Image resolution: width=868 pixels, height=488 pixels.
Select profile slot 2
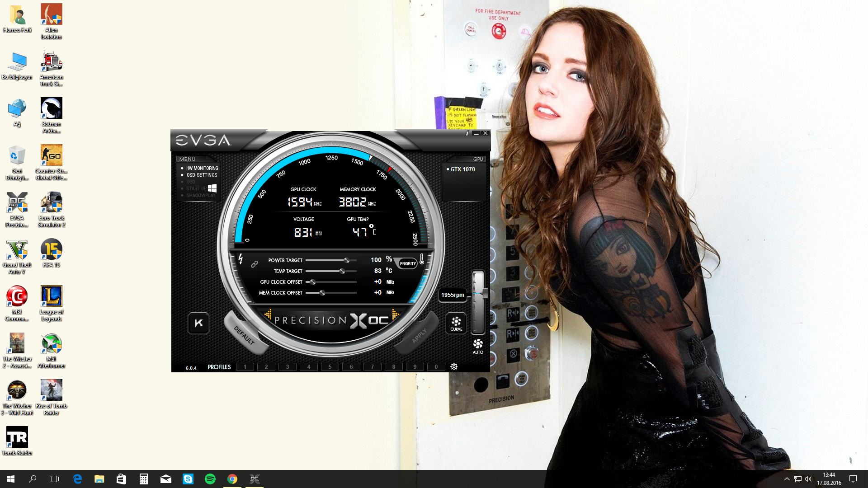tap(266, 367)
